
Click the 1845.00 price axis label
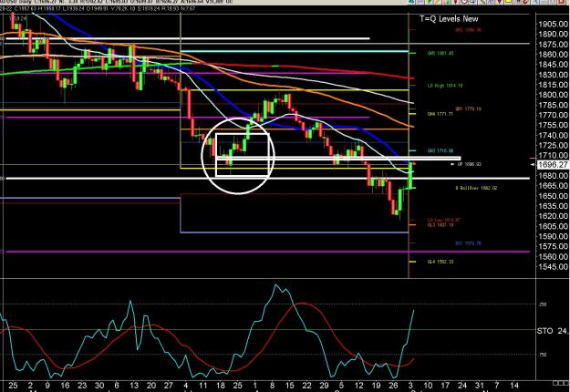(553, 65)
